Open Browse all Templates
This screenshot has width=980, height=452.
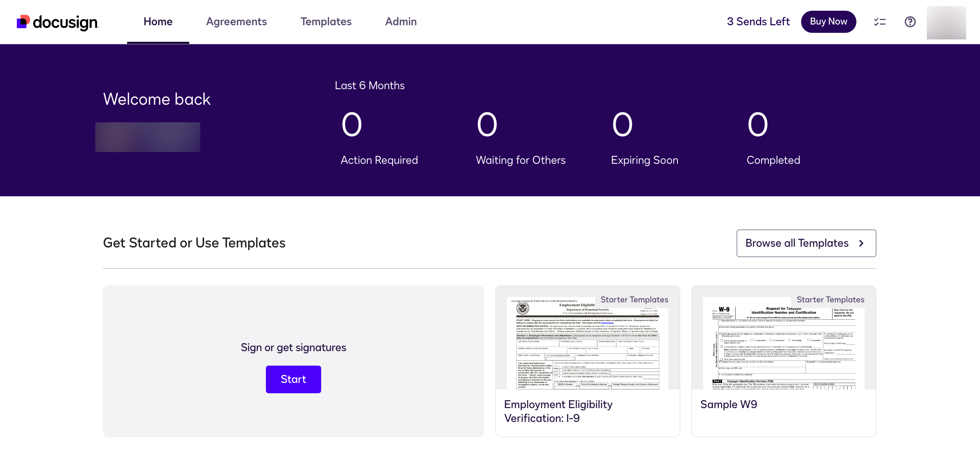[806, 243]
